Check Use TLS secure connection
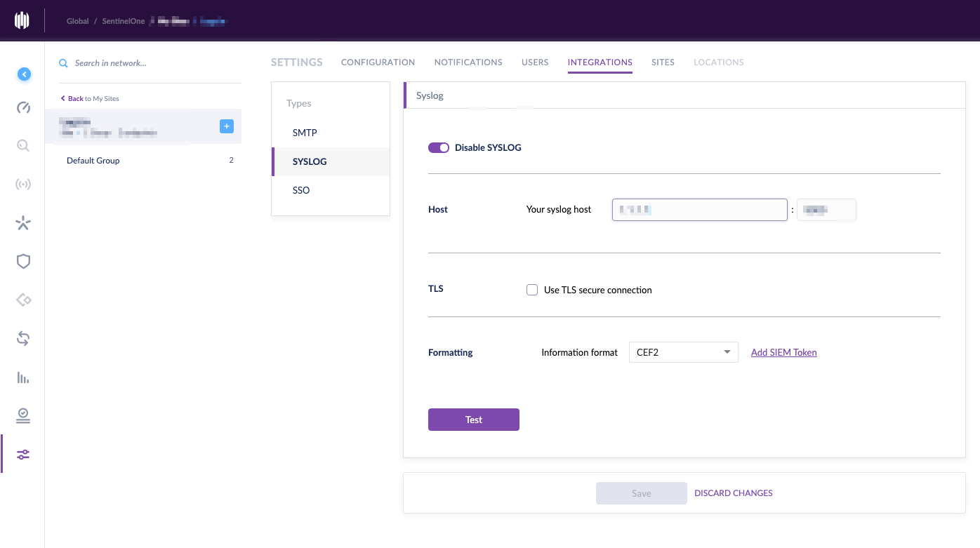Viewport: 980px width, 548px height. 532,290
